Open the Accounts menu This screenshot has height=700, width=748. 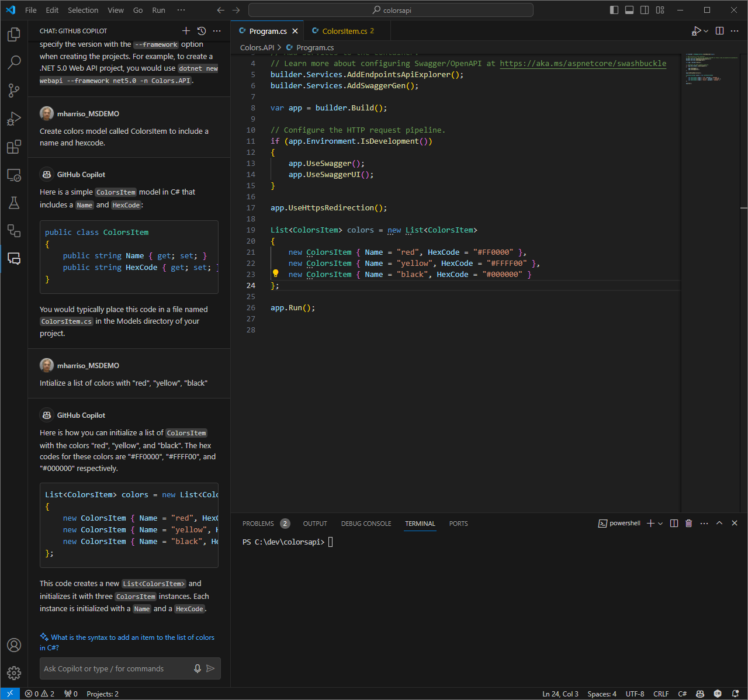click(14, 645)
